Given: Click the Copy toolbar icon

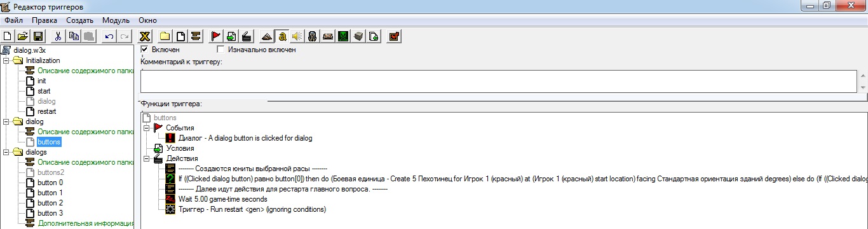Looking at the screenshot, I should 74,36.
